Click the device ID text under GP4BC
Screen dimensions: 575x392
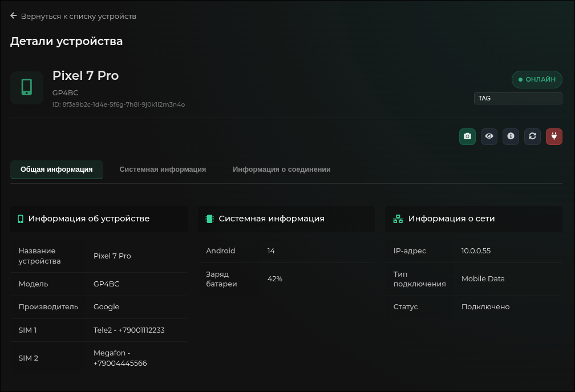tap(119, 104)
